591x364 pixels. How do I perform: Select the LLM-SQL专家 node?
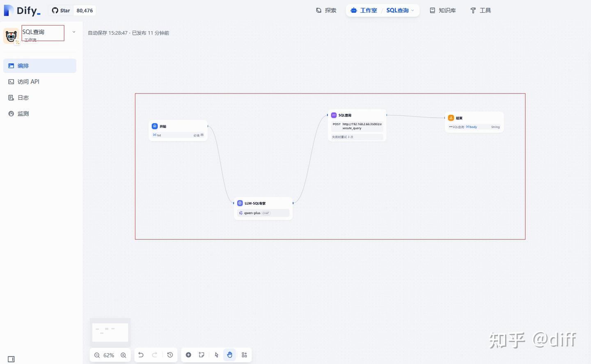[263, 209]
